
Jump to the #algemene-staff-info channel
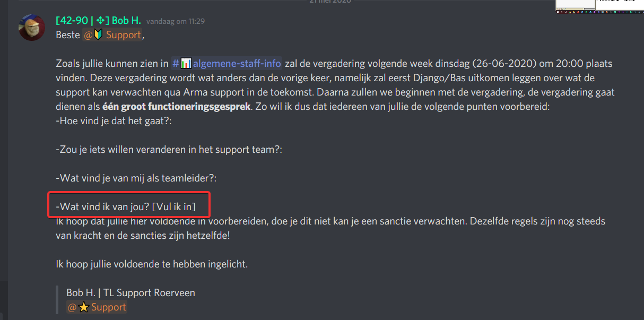pos(227,64)
